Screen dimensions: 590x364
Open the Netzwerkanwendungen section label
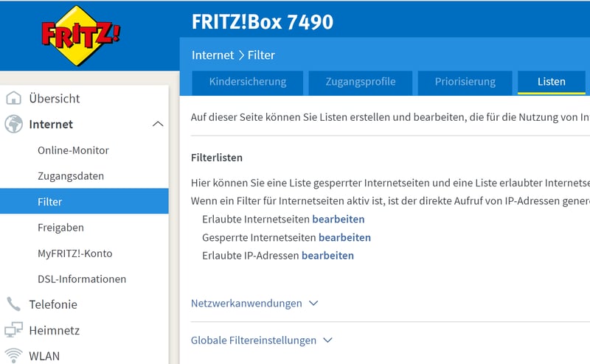point(246,303)
